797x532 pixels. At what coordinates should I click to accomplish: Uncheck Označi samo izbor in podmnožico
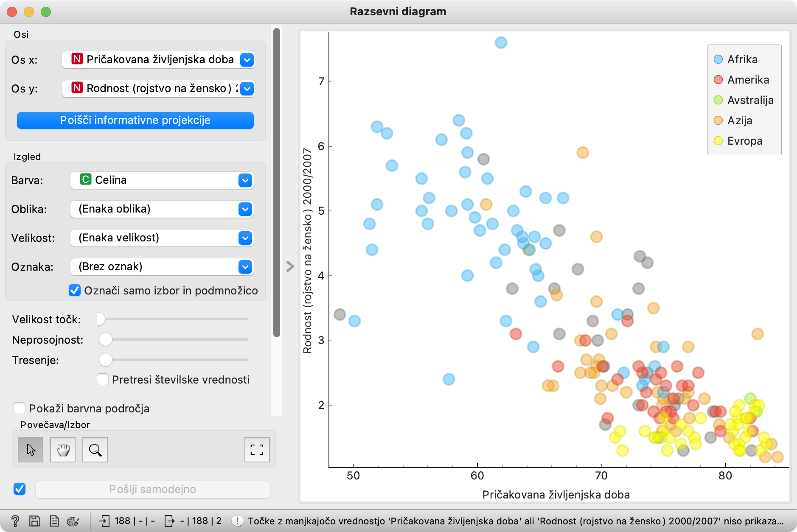(x=75, y=291)
